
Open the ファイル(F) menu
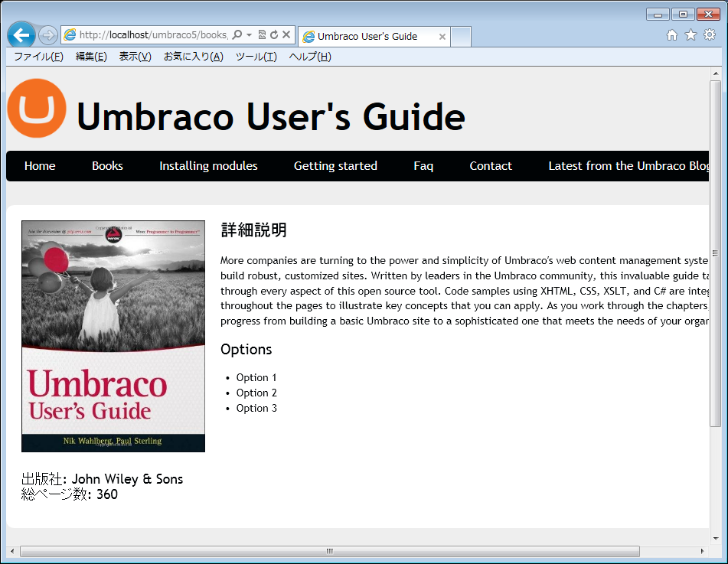[38, 57]
